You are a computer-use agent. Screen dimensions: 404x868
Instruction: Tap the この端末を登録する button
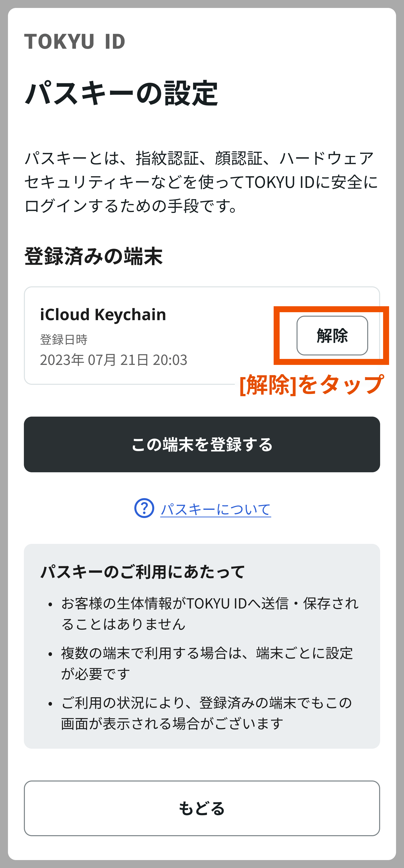[202, 444]
